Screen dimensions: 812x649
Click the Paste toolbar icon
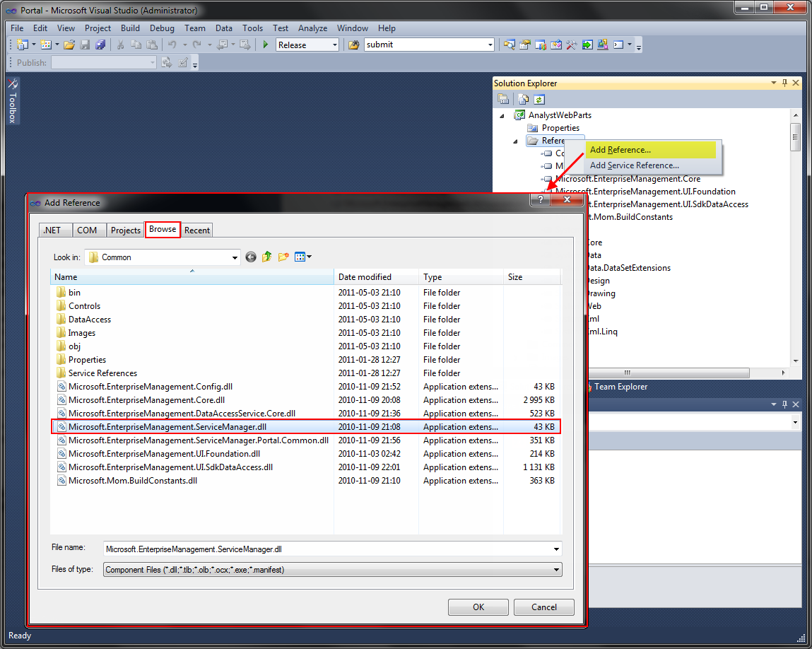152,45
